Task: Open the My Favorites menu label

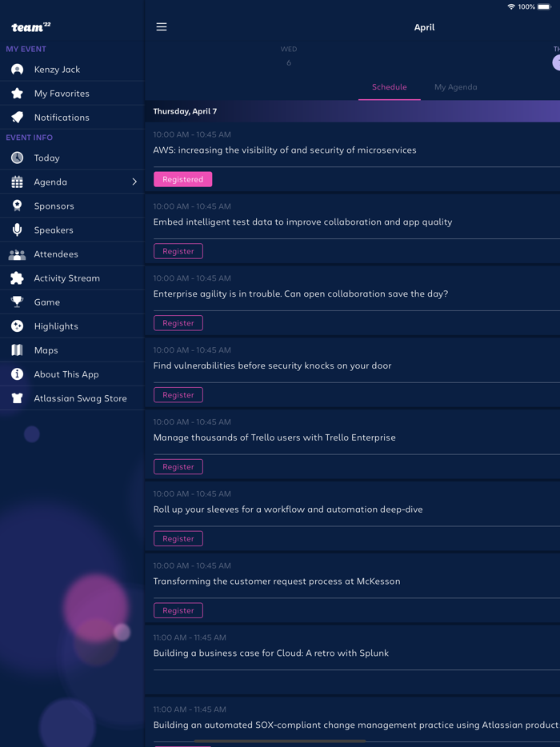Action: [62, 94]
